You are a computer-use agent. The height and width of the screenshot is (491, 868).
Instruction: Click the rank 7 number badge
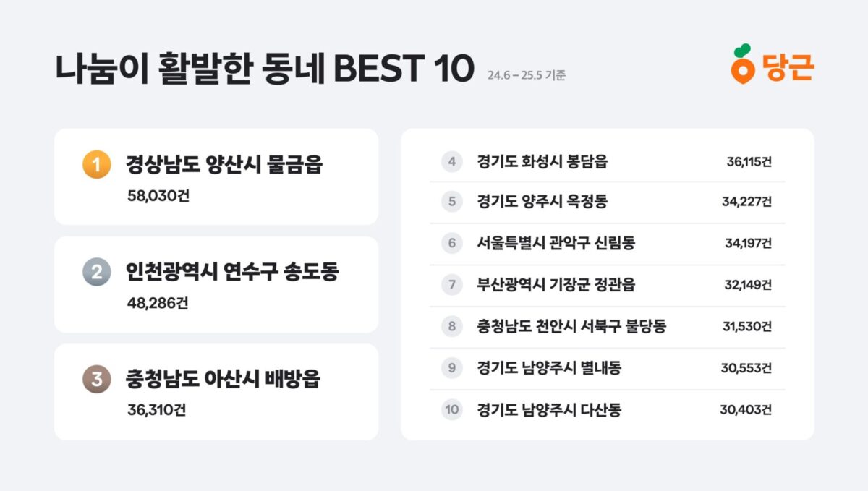(452, 285)
